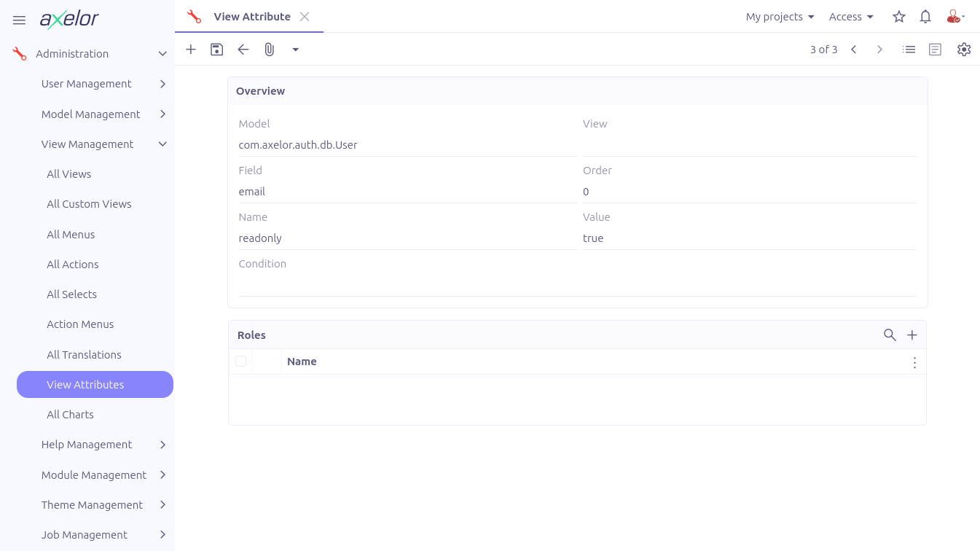Viewport: 980px width, 551px height.
Task: Open attachments with the paperclip icon
Action: point(270,50)
